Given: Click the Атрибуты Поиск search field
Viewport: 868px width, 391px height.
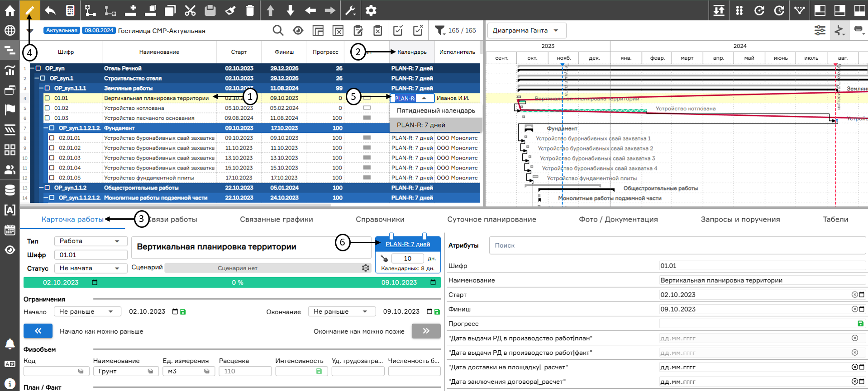Looking at the screenshot, I should pyautogui.click(x=677, y=245).
